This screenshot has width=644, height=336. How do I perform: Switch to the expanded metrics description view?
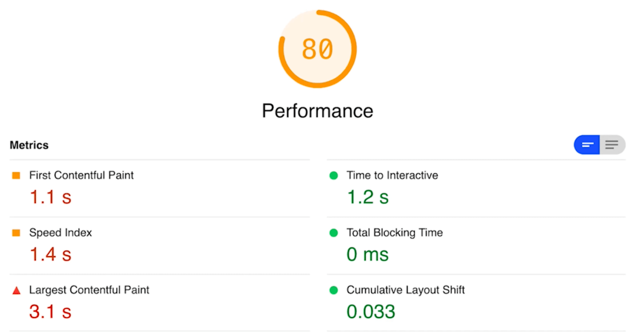pos(612,145)
